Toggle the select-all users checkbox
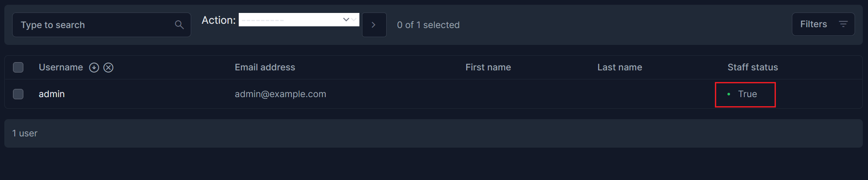The width and height of the screenshot is (868, 180). [18, 67]
